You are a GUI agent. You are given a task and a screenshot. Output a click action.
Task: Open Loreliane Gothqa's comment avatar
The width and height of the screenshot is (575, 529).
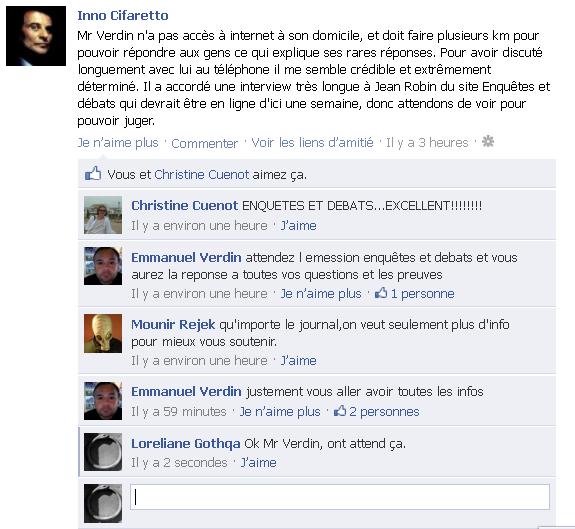point(103,452)
